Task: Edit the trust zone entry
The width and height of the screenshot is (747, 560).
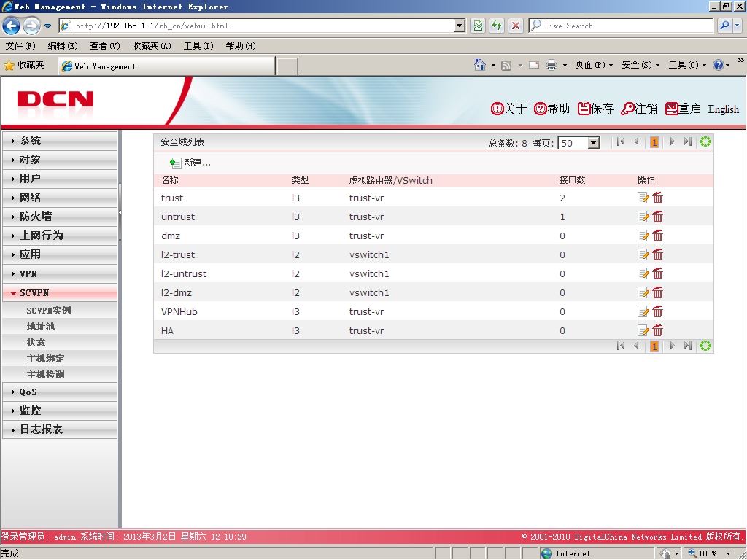Action: (643, 198)
